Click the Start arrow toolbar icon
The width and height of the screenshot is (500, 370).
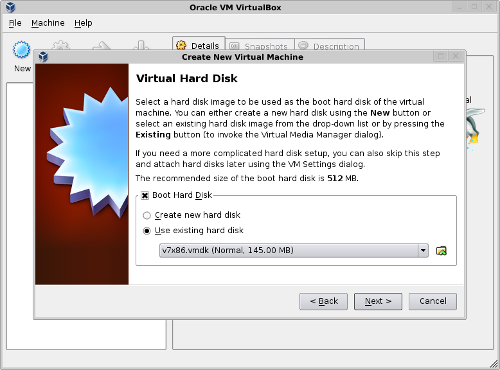click(x=101, y=45)
